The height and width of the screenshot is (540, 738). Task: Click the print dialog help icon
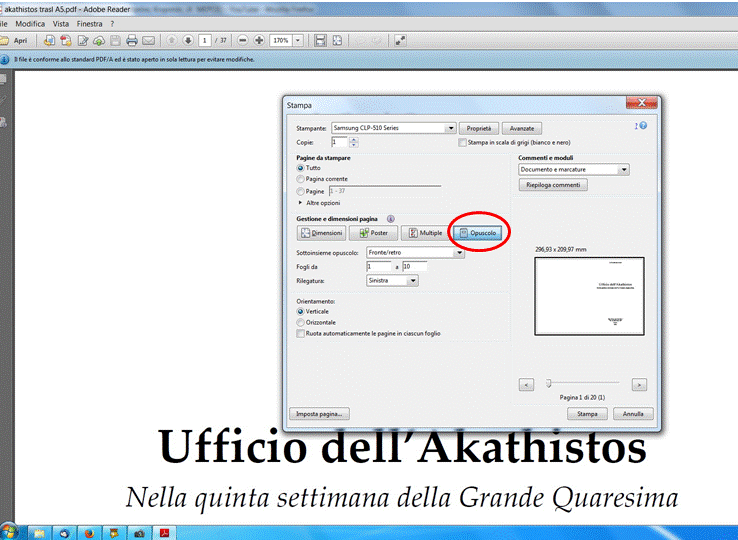(x=643, y=126)
